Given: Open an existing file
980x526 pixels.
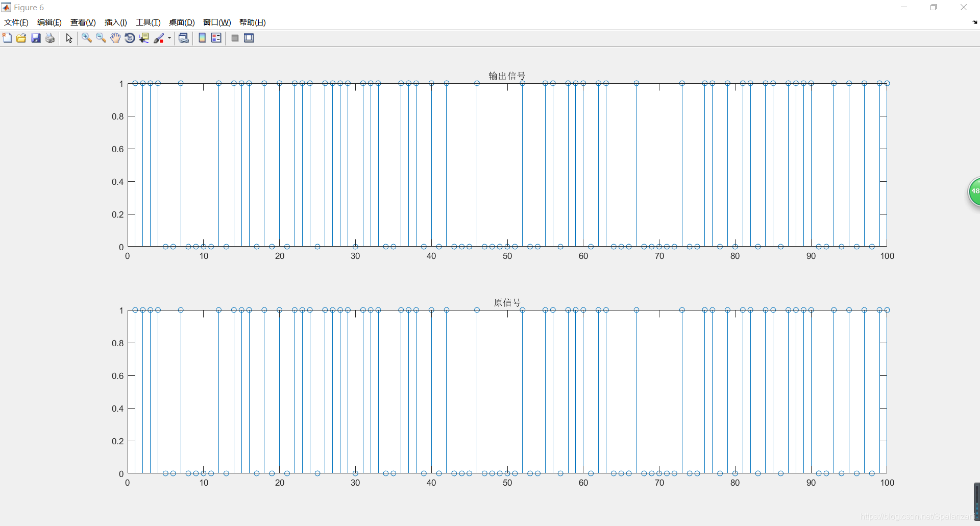Looking at the screenshot, I should [x=21, y=38].
